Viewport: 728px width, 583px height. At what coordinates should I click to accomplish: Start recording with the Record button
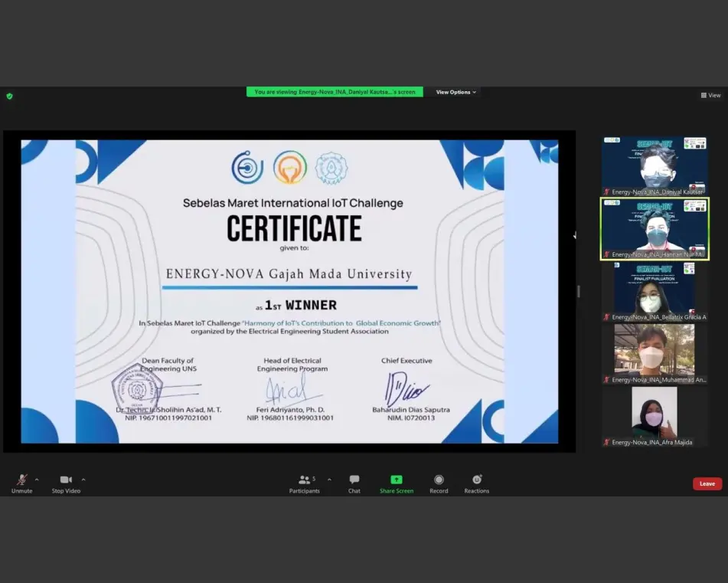click(439, 483)
